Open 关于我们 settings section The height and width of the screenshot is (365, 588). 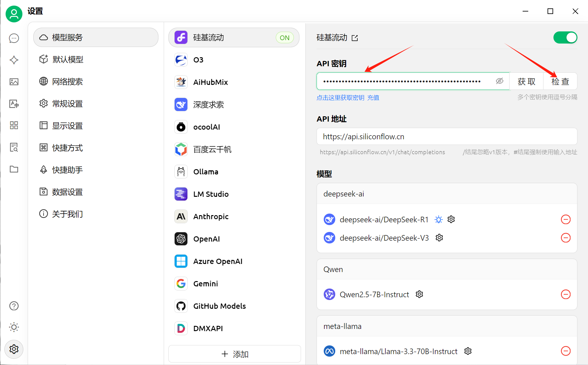pyautogui.click(x=96, y=214)
